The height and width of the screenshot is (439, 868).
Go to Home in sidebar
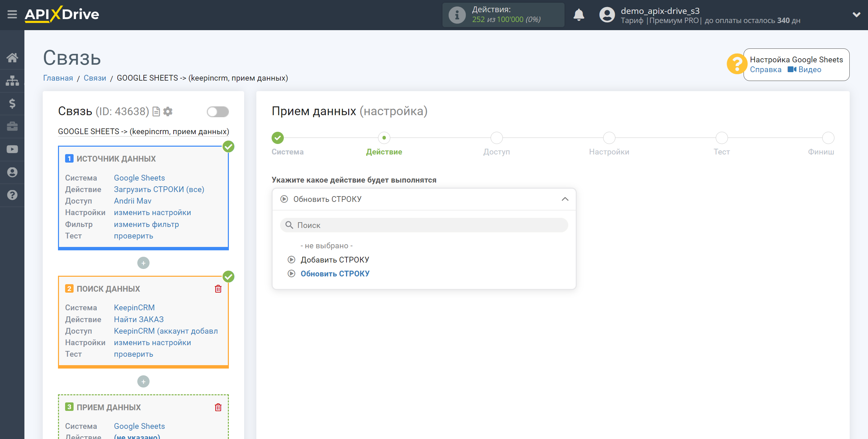12,58
